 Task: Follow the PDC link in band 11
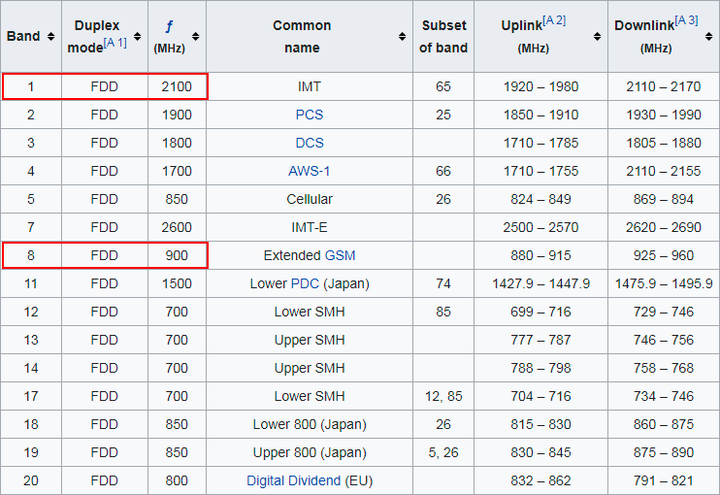pos(304,284)
